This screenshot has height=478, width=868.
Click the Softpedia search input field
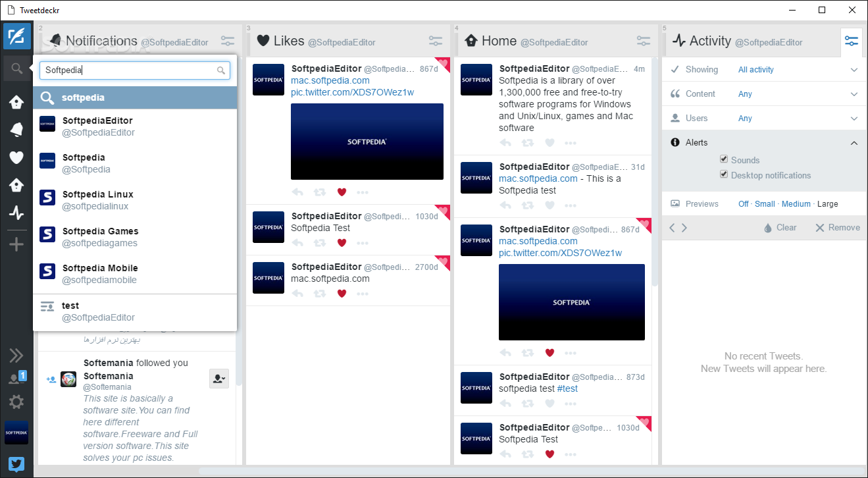point(135,70)
